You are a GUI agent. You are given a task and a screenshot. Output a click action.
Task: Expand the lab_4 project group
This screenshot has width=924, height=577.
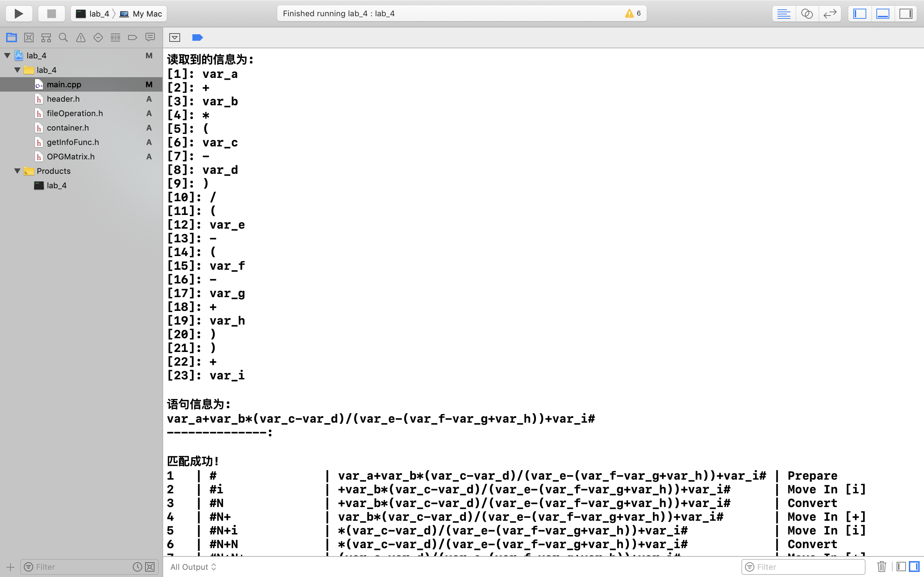(6, 55)
